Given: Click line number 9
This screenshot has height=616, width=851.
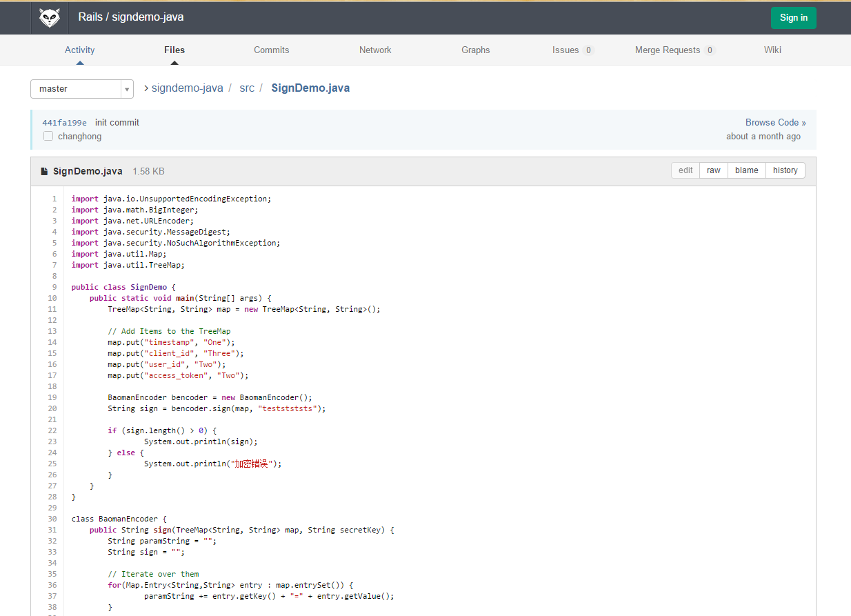Looking at the screenshot, I should tap(54, 287).
